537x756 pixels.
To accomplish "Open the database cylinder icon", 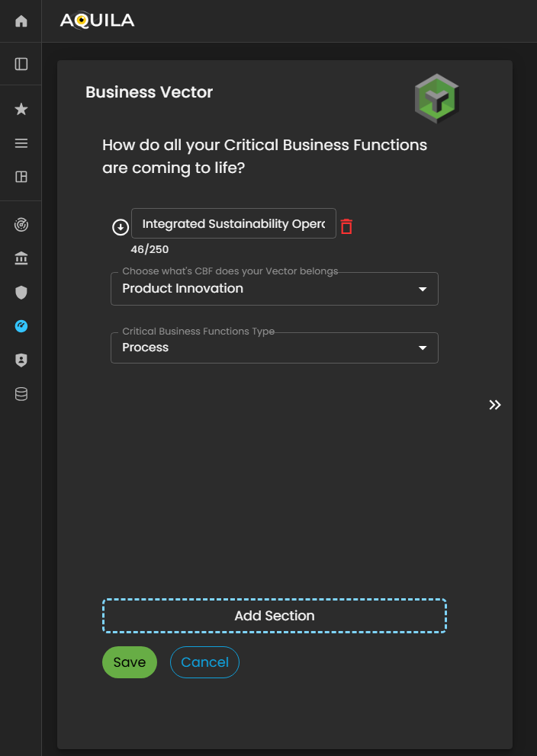I will tap(21, 394).
